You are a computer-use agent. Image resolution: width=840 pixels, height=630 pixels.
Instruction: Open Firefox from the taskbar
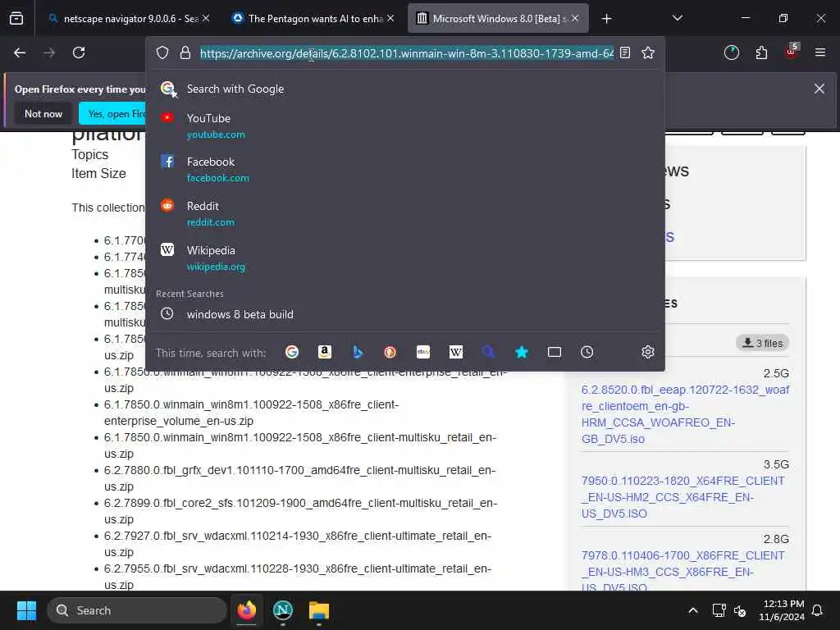click(247, 610)
